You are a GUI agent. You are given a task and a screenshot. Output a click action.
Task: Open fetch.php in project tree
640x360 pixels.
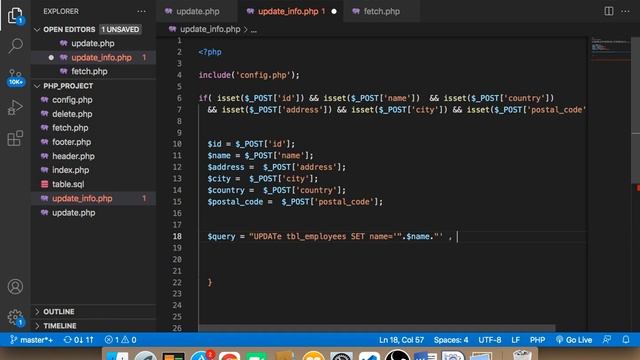[93, 128]
